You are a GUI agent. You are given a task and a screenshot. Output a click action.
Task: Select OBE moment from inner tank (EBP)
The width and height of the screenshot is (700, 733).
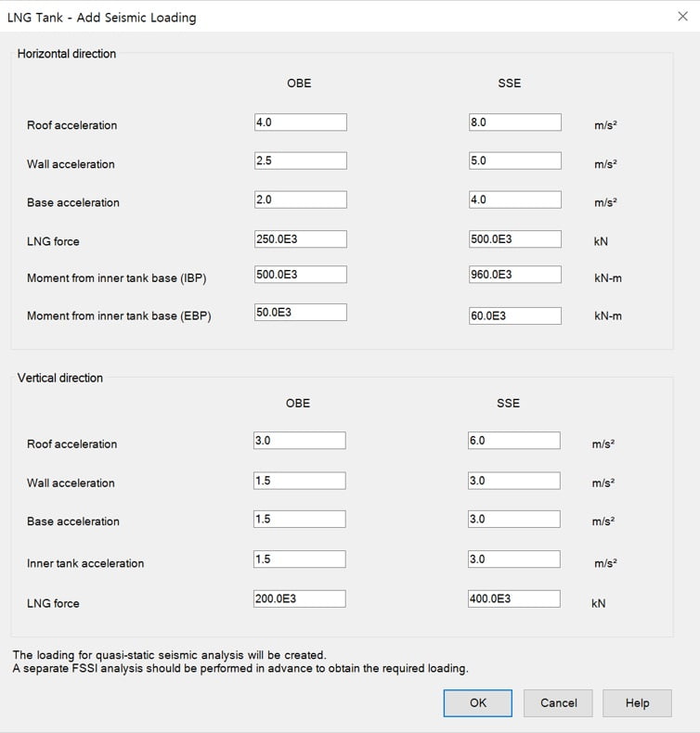(300, 313)
